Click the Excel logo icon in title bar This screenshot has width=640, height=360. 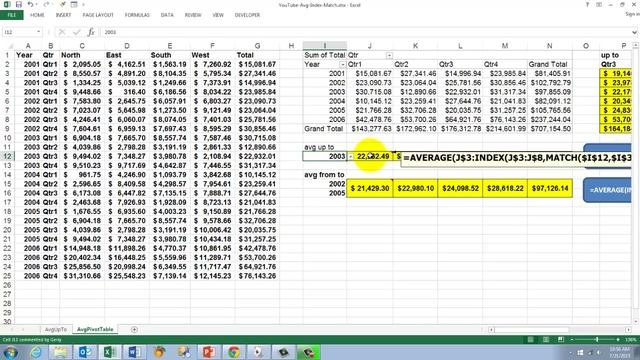click(7, 4)
